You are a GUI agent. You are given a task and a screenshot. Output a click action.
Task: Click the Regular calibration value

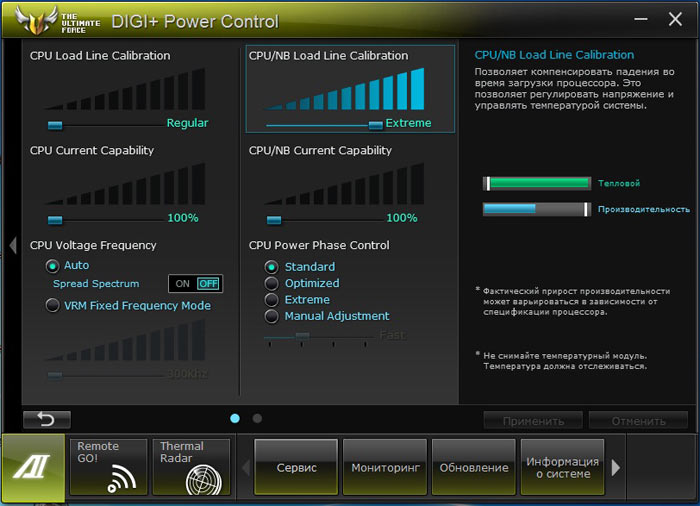pos(187,123)
